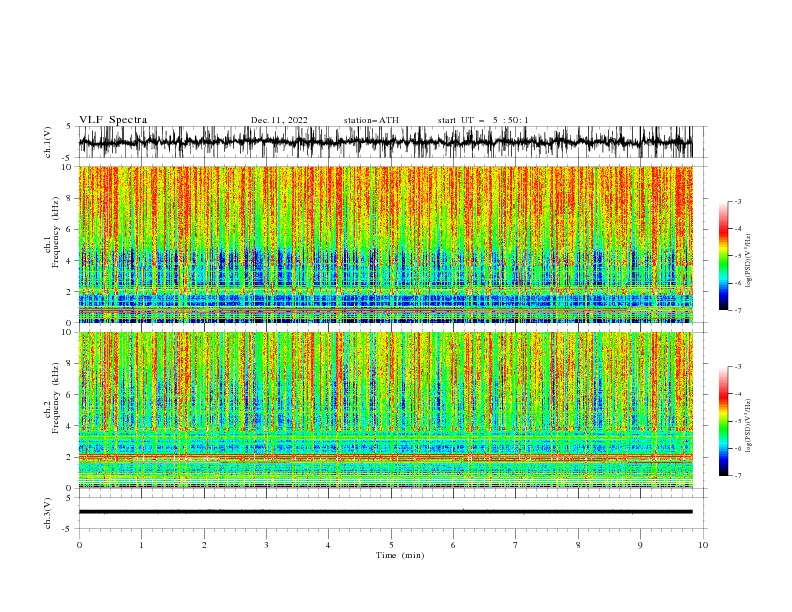Click the ch.1 spectrogram color bar

point(723,256)
